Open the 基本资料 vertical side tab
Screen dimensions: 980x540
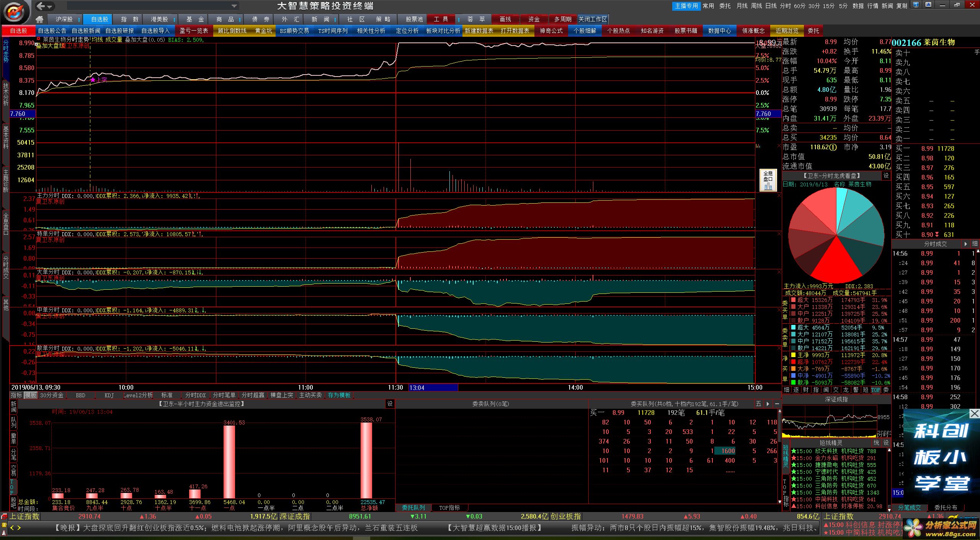5,137
